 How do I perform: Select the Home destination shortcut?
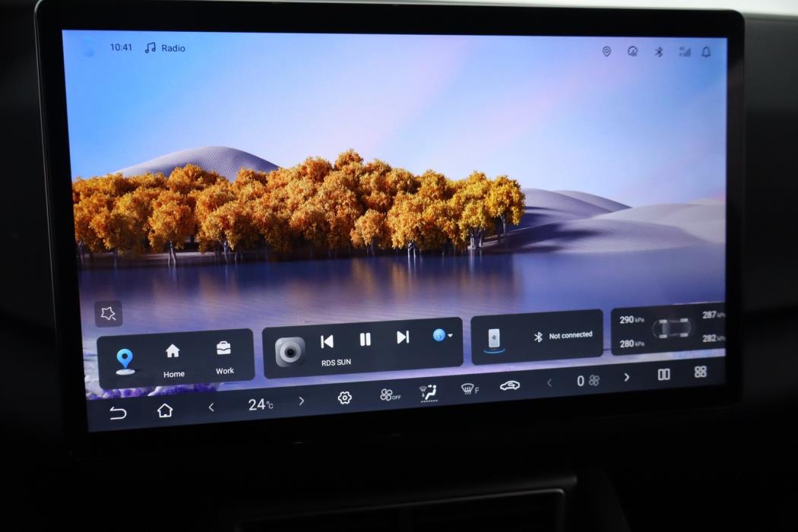click(x=173, y=359)
